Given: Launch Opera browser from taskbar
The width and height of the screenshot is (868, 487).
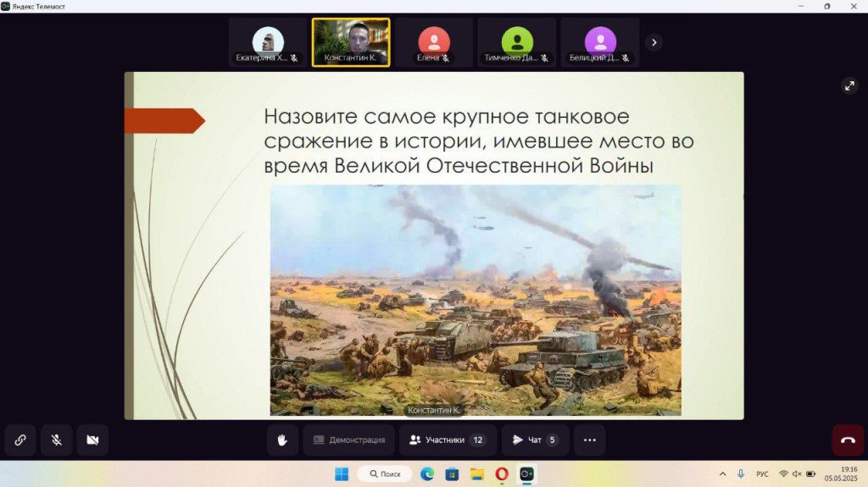Looking at the screenshot, I should click(502, 474).
